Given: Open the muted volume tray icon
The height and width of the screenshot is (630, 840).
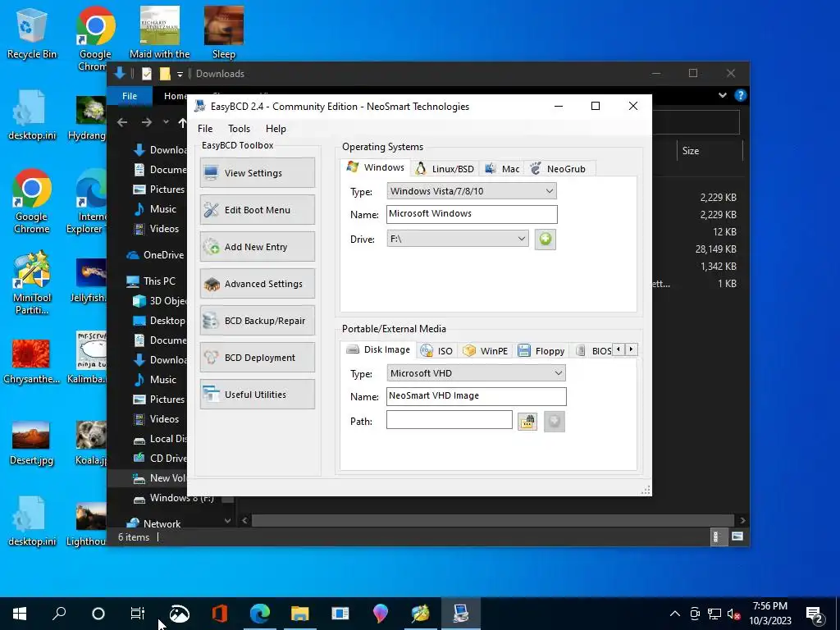Looking at the screenshot, I should [734, 614].
